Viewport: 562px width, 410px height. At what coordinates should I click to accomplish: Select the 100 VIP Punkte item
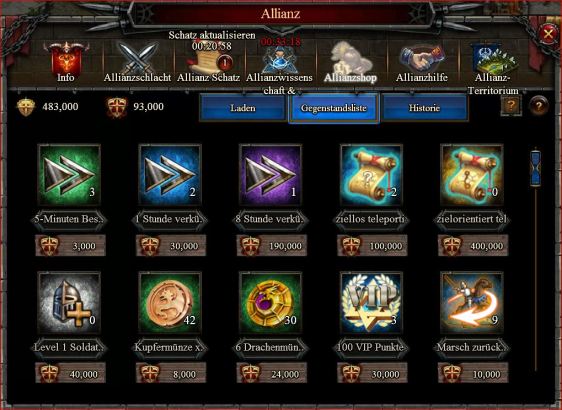tap(371, 302)
